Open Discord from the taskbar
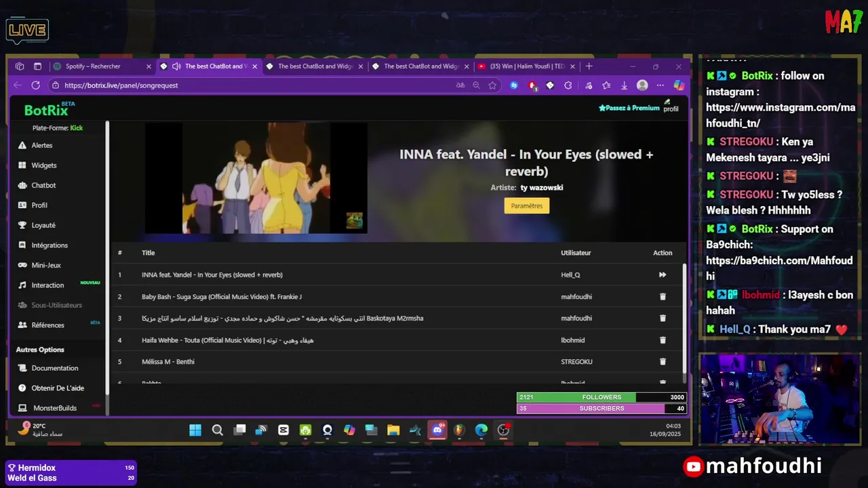 437,430
